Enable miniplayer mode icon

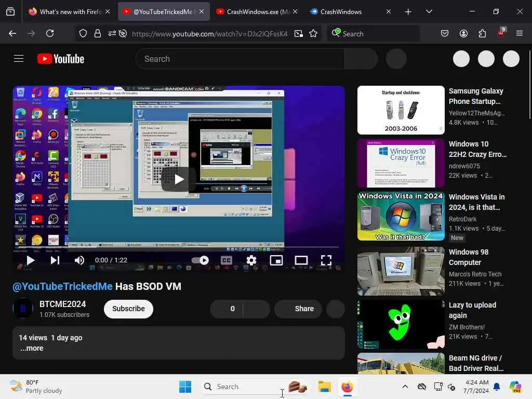coord(276,260)
